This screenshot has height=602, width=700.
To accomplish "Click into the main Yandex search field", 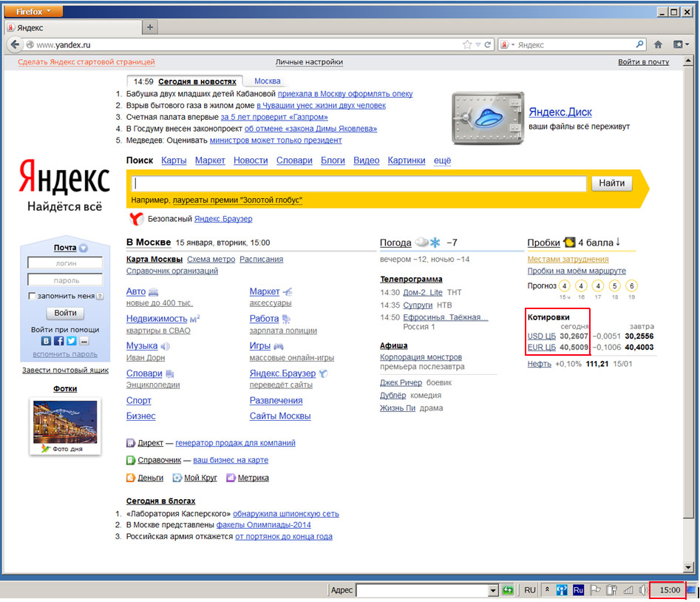I will click(359, 183).
